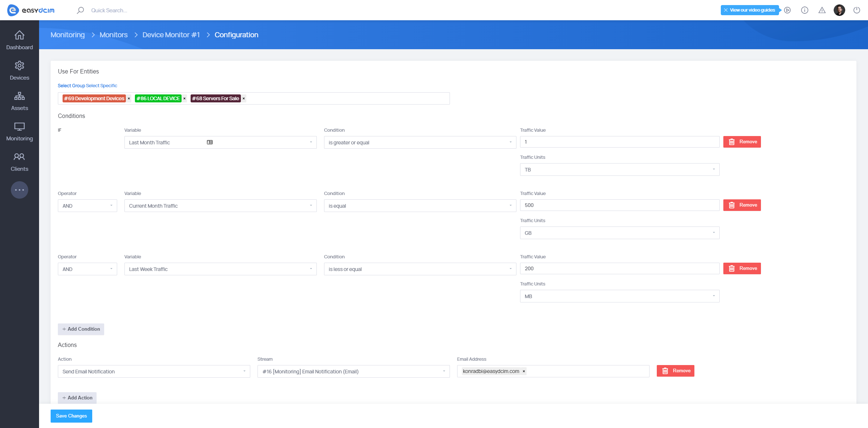Open the GB traffic units dropdown
This screenshot has width=868, height=428.
pos(620,233)
